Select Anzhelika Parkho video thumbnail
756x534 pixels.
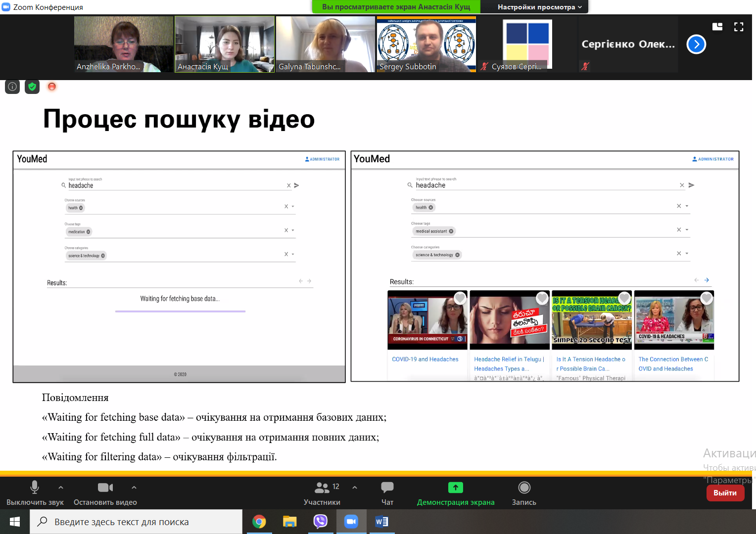[x=124, y=44]
